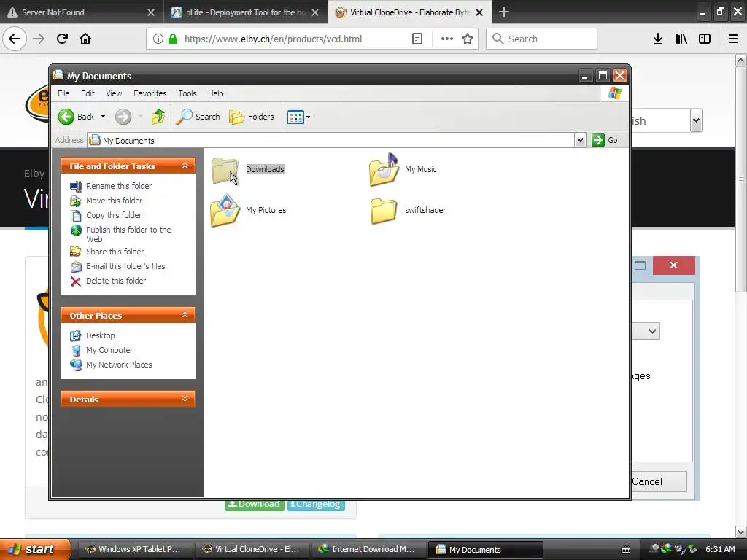Image resolution: width=747 pixels, height=560 pixels.
Task: Click Copy this folder
Action: tap(113, 215)
